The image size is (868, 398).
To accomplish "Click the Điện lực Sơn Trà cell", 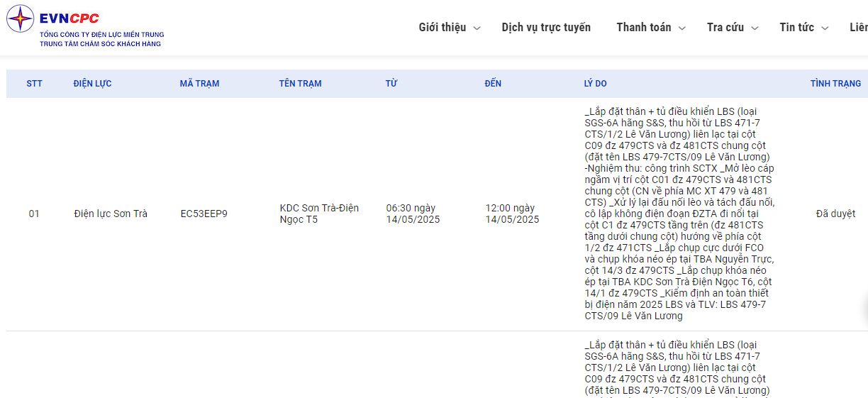I will (x=111, y=214).
